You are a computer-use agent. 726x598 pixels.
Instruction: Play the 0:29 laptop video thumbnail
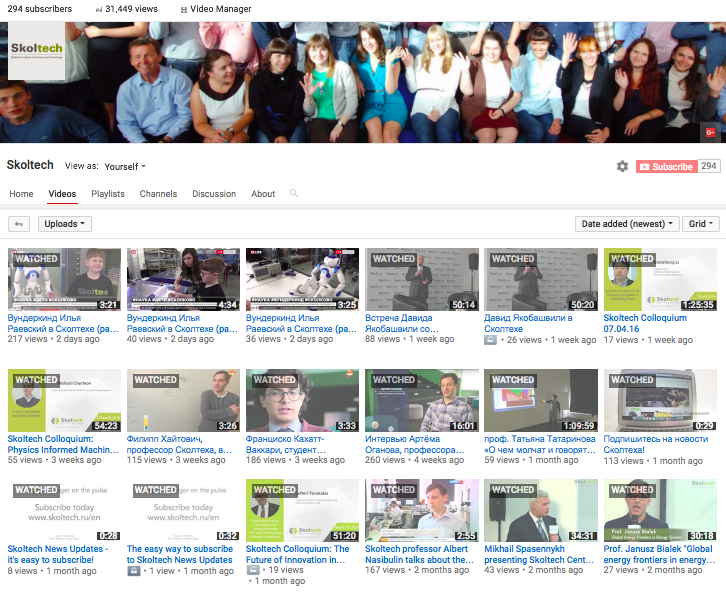tap(660, 400)
